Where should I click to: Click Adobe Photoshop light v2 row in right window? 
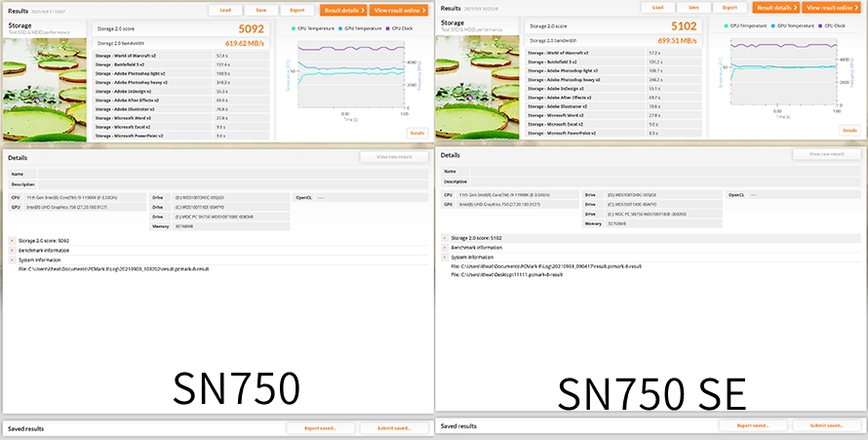click(613, 71)
